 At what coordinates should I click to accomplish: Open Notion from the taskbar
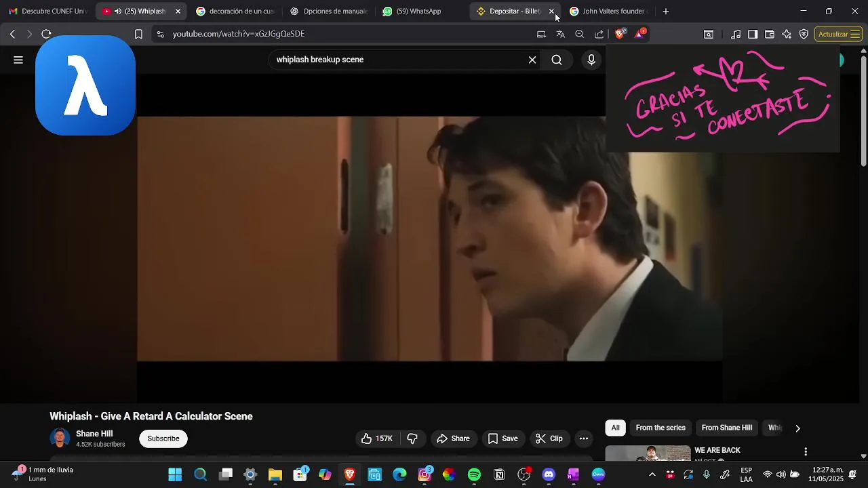499,474
